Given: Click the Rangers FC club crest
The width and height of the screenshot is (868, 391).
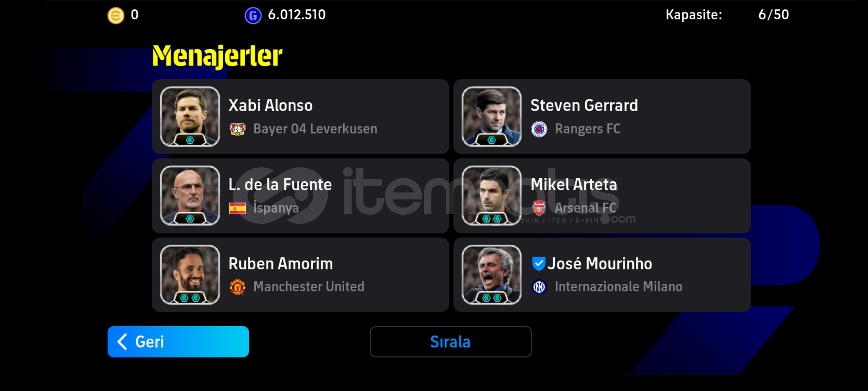Looking at the screenshot, I should (539, 129).
